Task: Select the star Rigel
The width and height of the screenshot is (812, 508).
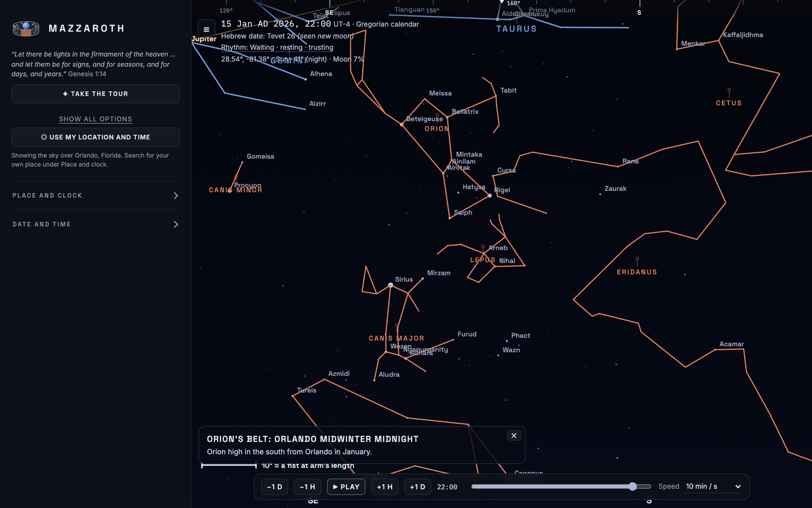Action: (x=489, y=196)
